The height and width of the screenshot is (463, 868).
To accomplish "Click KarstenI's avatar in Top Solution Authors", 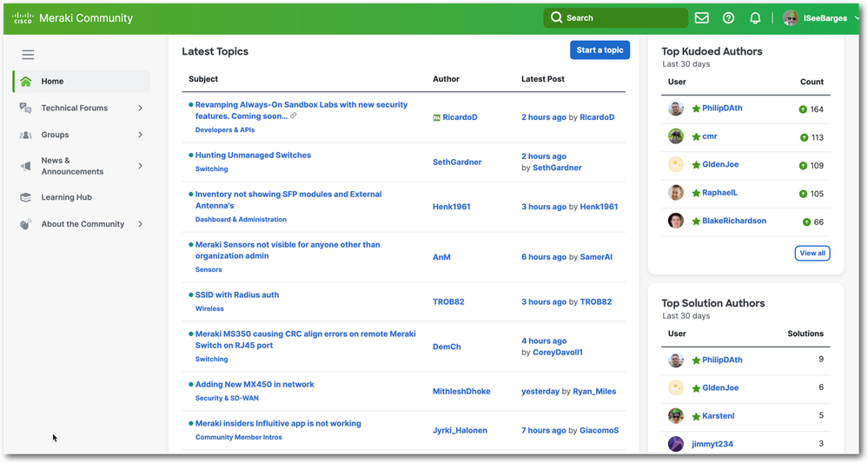I will [x=675, y=415].
